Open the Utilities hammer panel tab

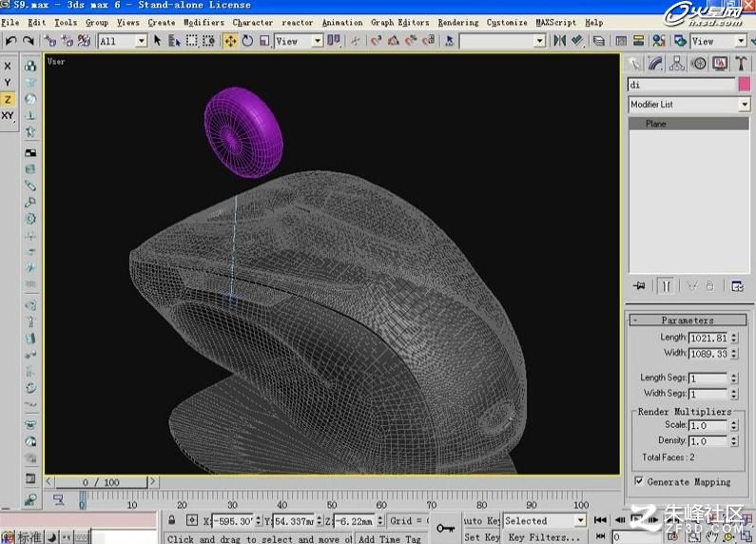pos(741,64)
